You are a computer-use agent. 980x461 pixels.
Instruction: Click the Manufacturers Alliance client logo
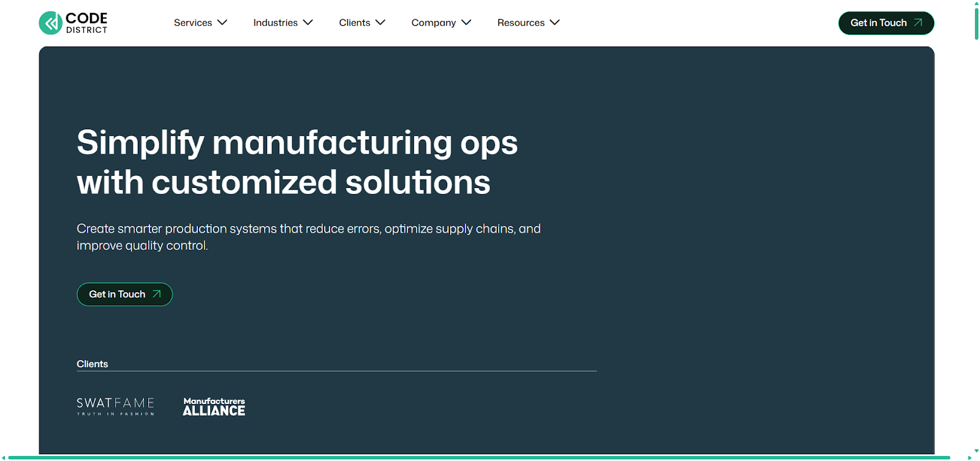(214, 407)
